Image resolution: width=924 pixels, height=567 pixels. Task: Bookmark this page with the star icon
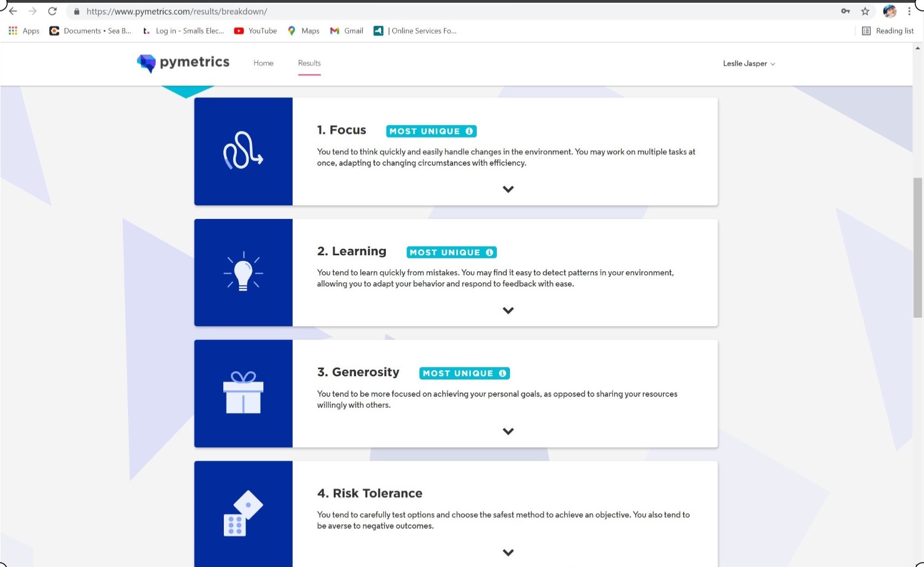[865, 11]
